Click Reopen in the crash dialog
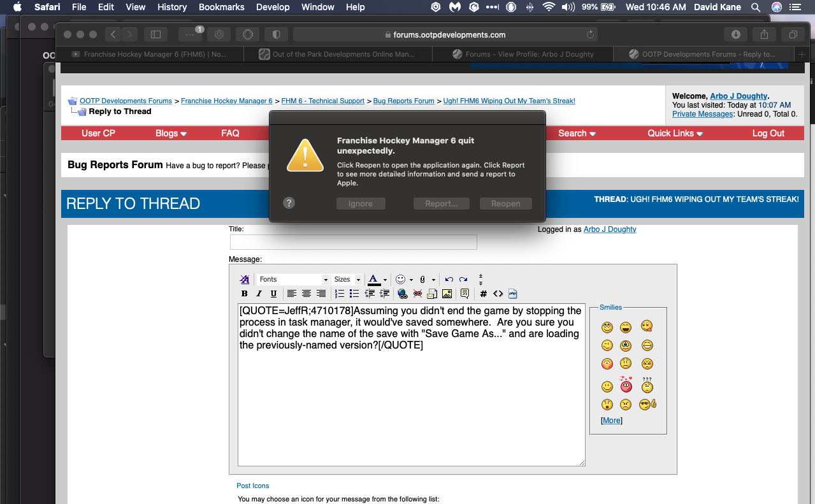Screen dimensions: 815x504 (505, 204)
